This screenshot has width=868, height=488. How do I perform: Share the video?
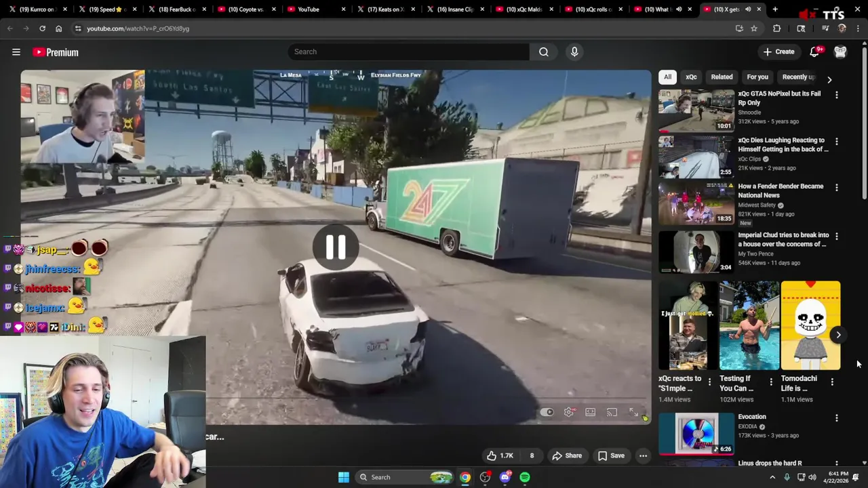point(567,455)
